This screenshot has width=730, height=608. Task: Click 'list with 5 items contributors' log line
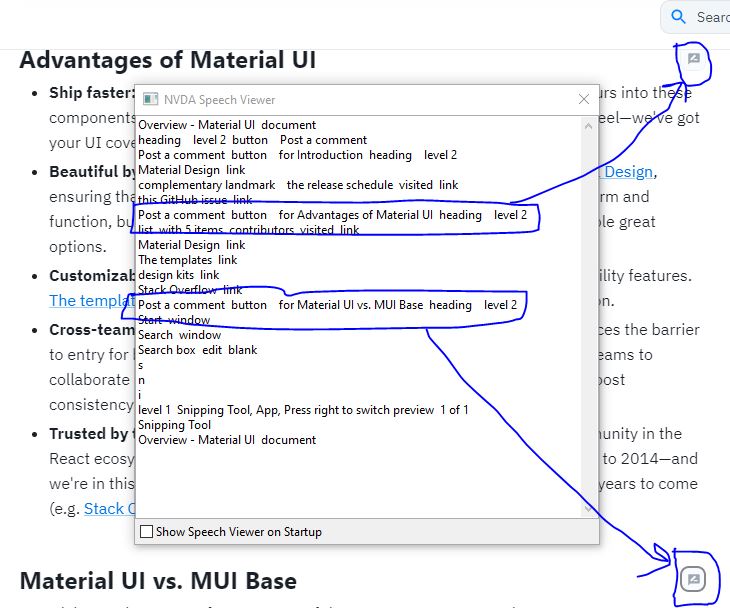pos(248,230)
